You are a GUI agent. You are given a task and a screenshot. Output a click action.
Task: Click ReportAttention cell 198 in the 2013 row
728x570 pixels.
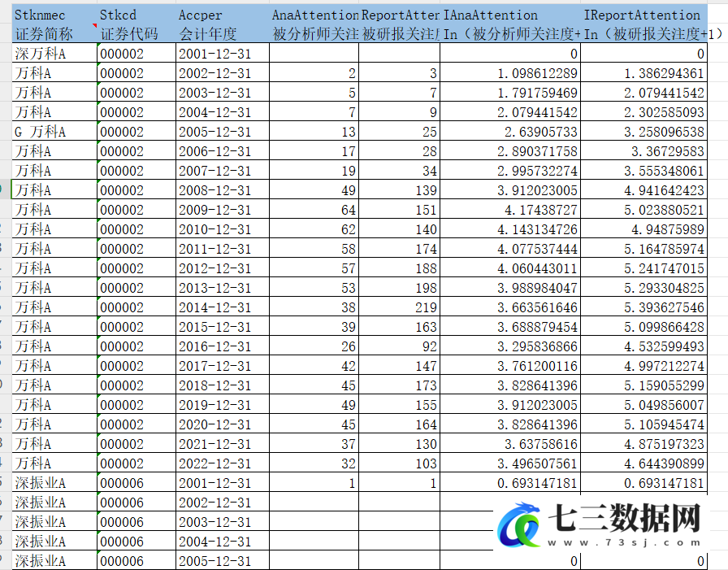(399, 288)
